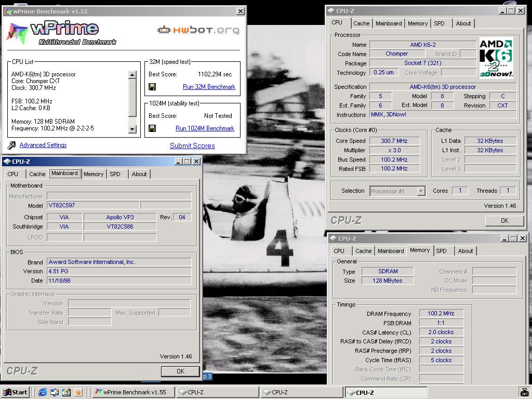This screenshot has height=399, width=532.
Task: Click the VT82C586 southbridge value
Action: click(x=120, y=227)
